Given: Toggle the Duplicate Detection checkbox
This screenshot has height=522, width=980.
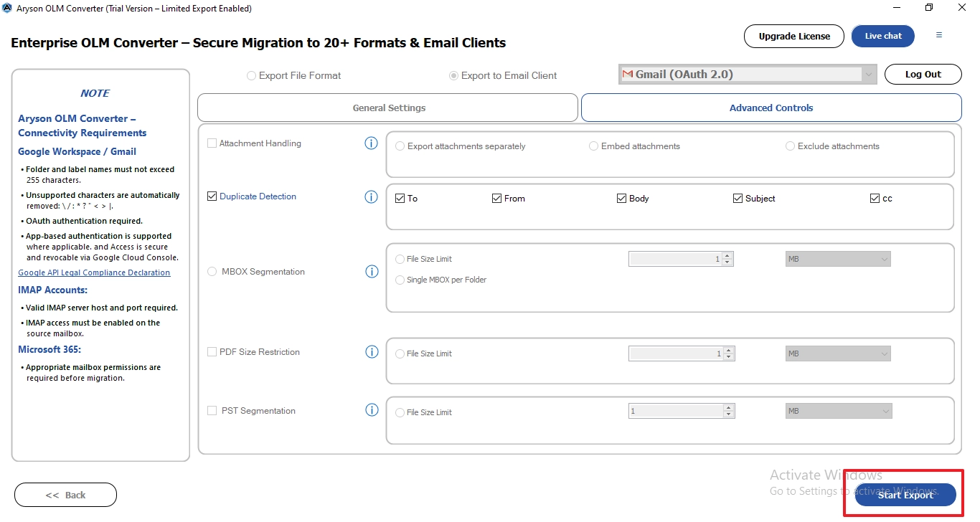Looking at the screenshot, I should click(x=212, y=196).
